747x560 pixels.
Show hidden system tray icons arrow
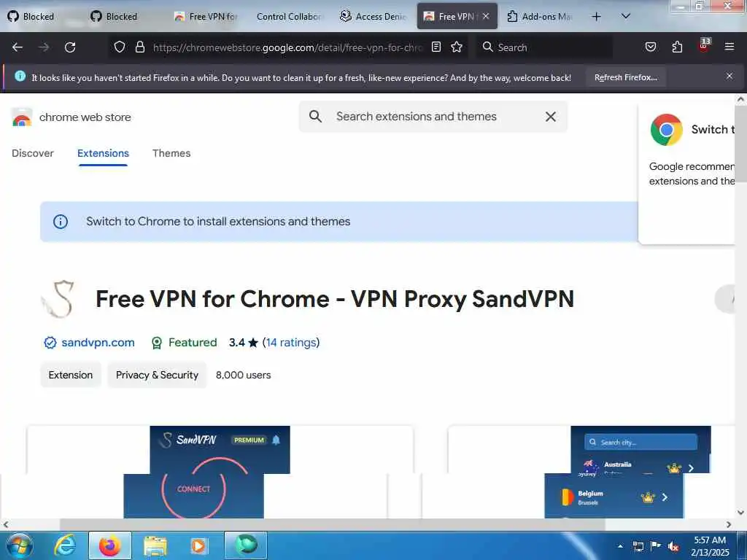click(620, 546)
